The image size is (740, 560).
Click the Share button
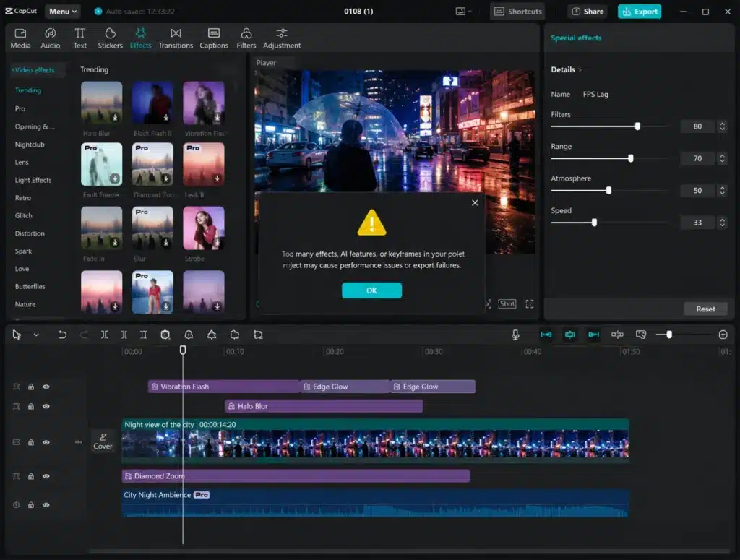click(x=588, y=12)
